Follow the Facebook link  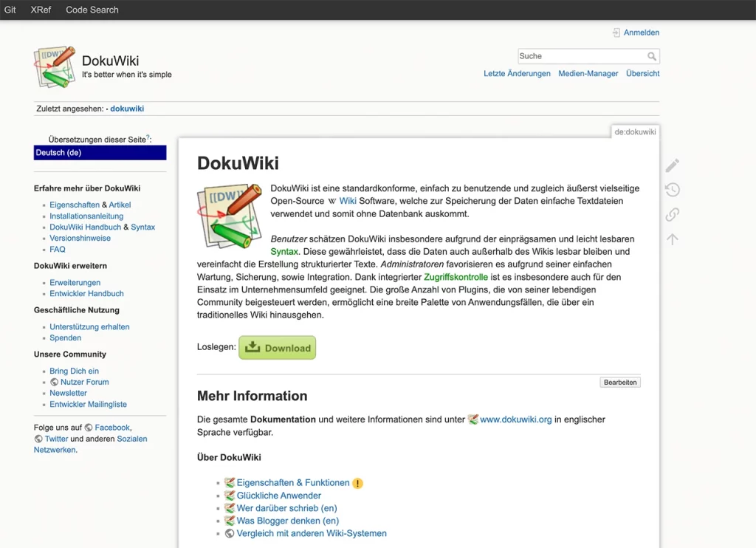[112, 428]
